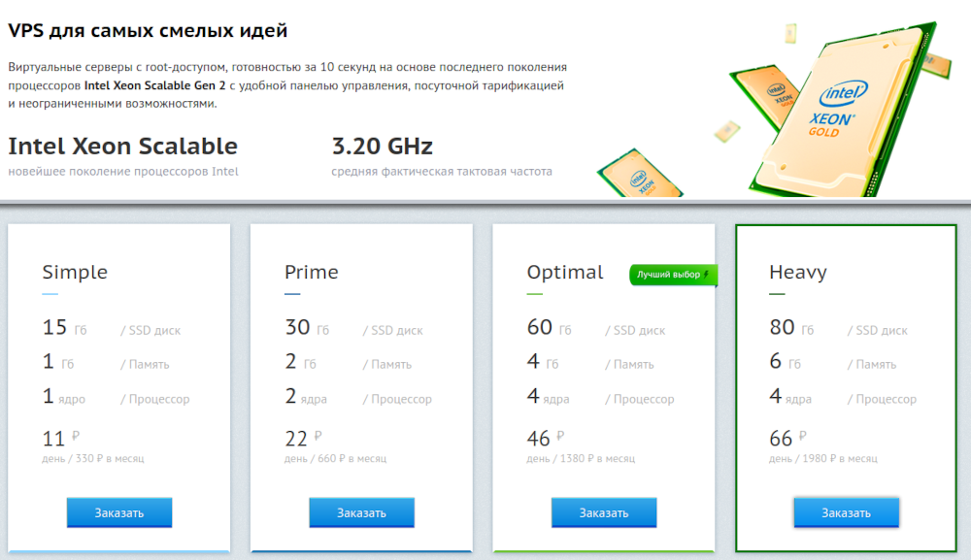Click '1380 ₽ в месяц' in Optimal
This screenshot has width=971, height=560.
[597, 458]
